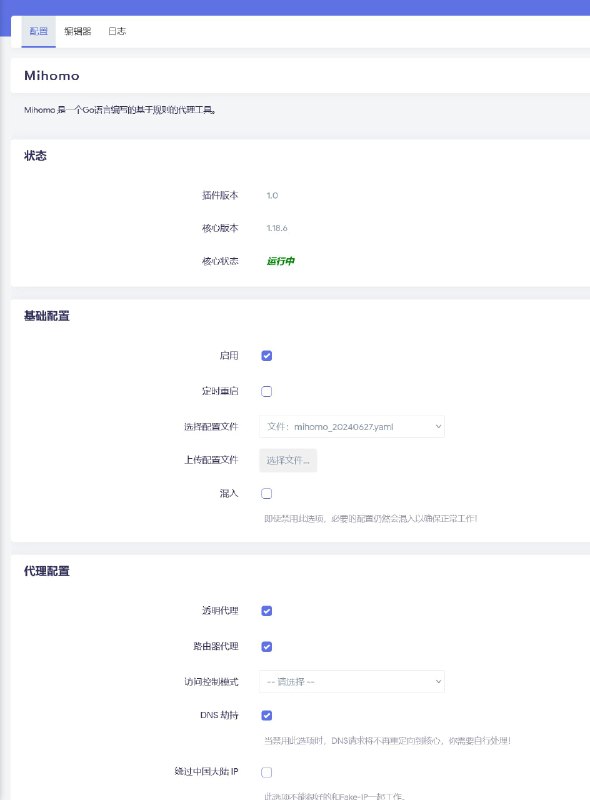Open the 编辑器 tab

pos(78,31)
